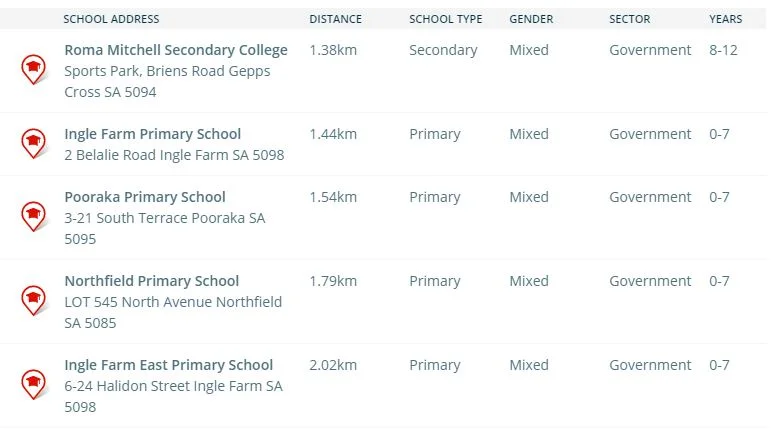This screenshot has width=776, height=438.
Task: Open the Roma Mitchell Secondary College link
Action: coord(175,50)
